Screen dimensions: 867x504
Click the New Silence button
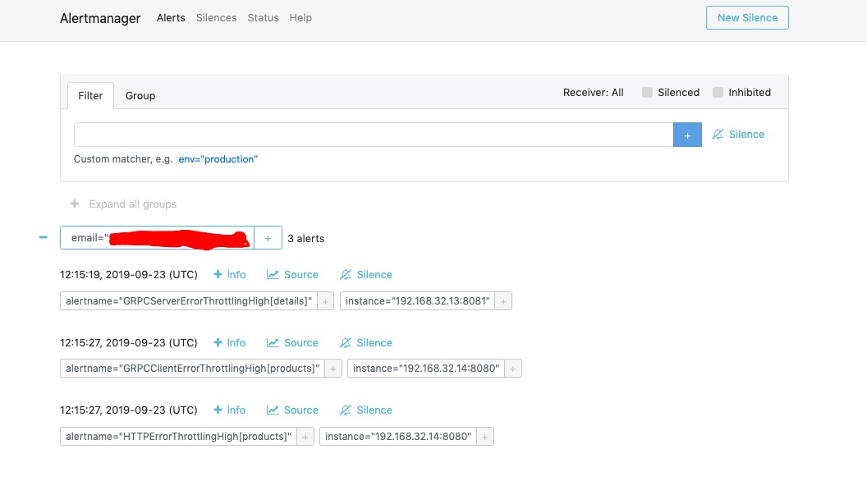tap(747, 18)
